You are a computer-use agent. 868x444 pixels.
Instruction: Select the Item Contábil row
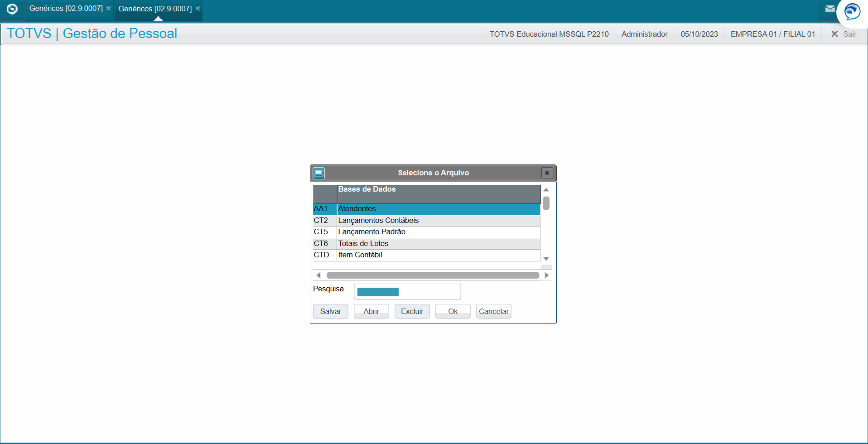pos(426,255)
